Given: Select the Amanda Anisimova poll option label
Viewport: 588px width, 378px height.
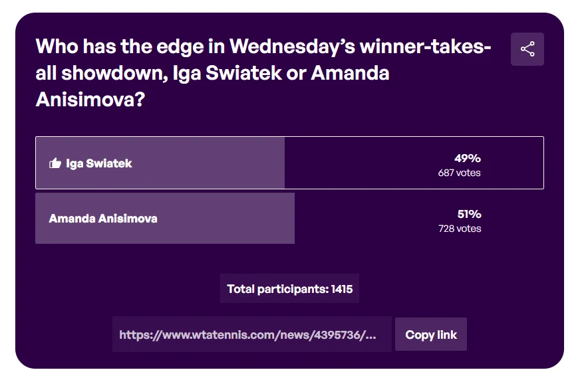Looking at the screenshot, I should click(x=103, y=218).
